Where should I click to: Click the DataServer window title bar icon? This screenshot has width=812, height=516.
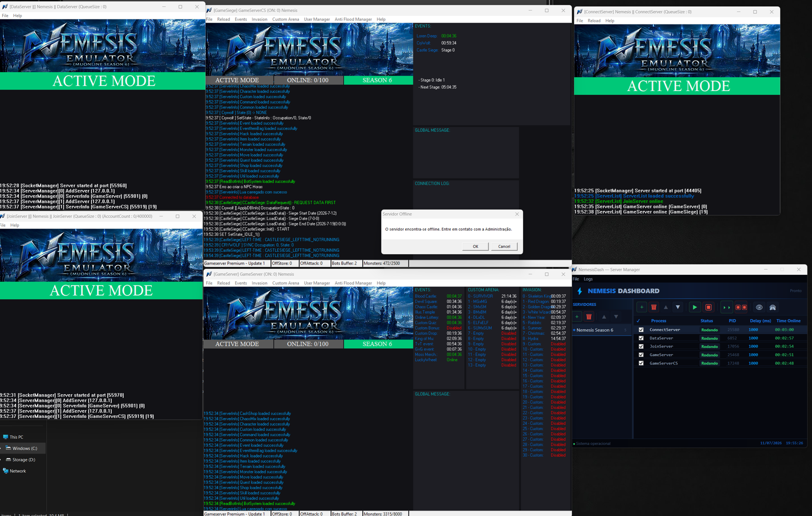pyautogui.click(x=5, y=6)
